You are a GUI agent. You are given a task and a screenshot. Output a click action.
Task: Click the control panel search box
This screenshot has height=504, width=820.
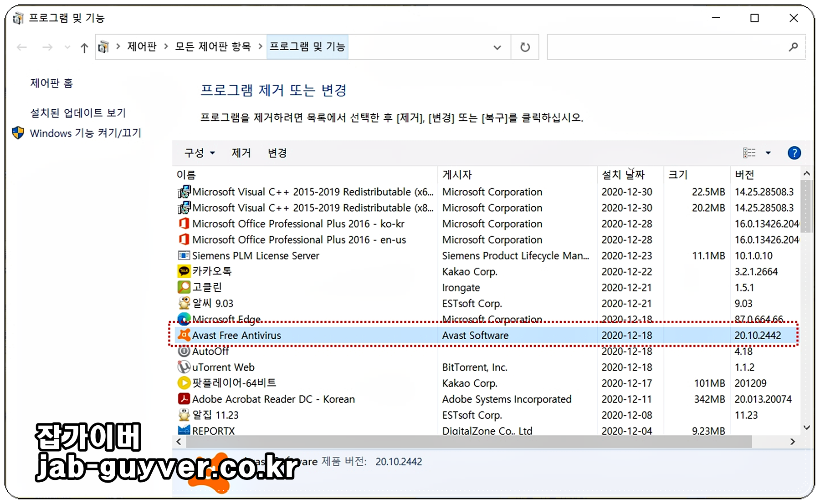click(676, 47)
